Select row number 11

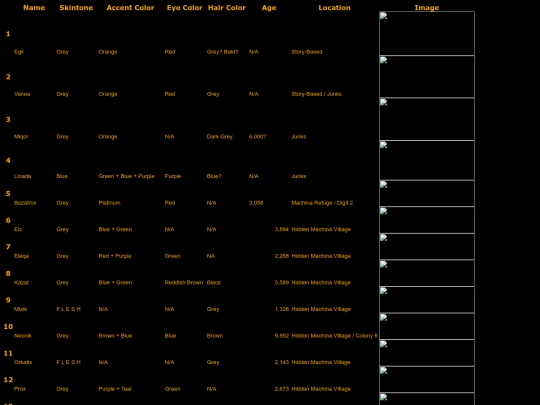tap(8, 353)
